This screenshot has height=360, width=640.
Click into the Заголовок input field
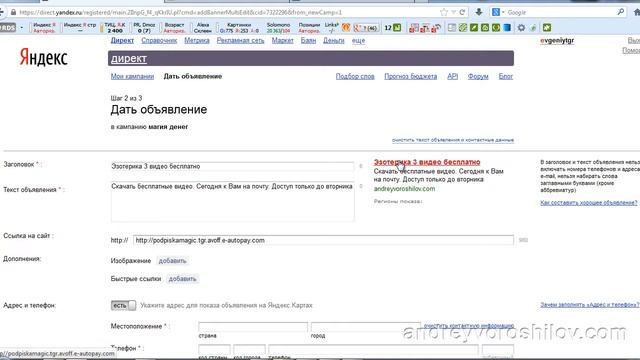pyautogui.click(x=232, y=166)
